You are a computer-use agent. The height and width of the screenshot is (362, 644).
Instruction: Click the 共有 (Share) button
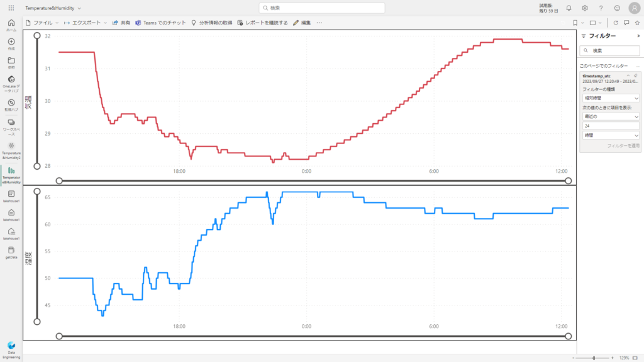click(121, 23)
